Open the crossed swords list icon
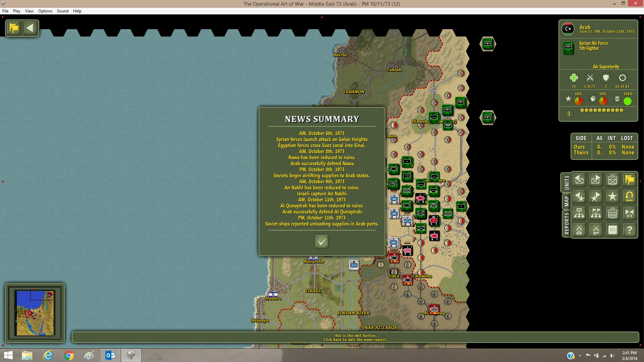Image resolution: width=644 pixels, height=362 pixels. [596, 230]
